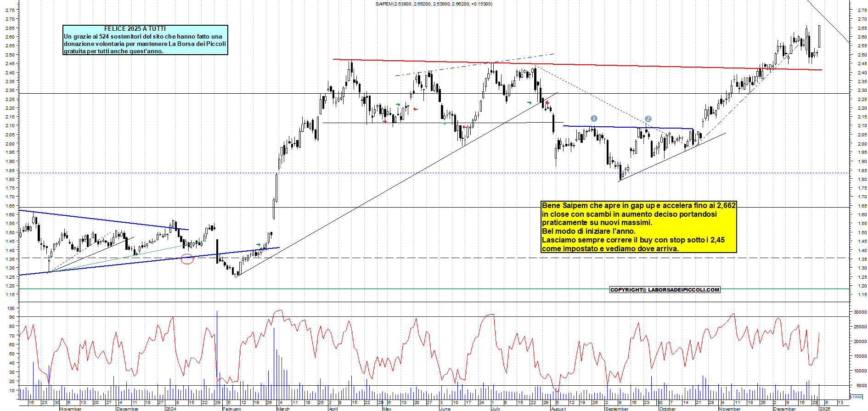Click the SAIPEM price title at top
This screenshot has height=411, width=868.
(434, 4)
